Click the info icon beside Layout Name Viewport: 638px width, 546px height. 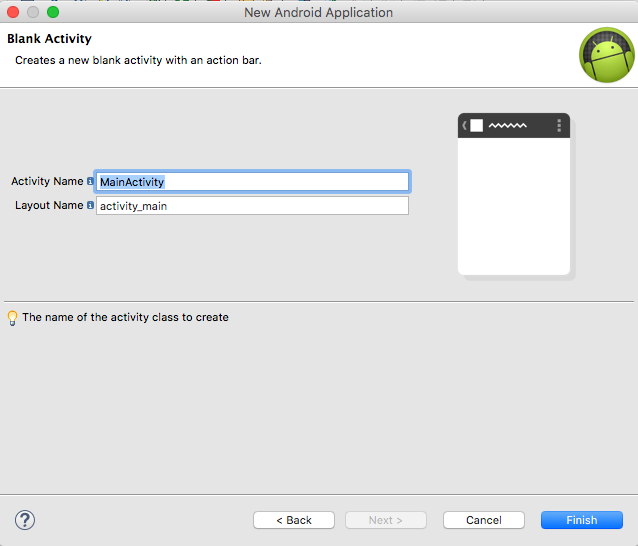click(x=90, y=205)
